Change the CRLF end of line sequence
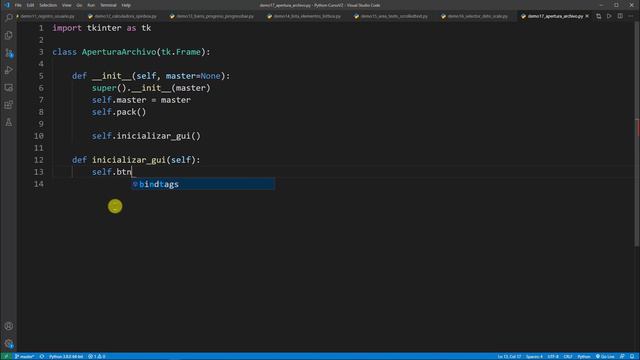 [568, 356]
